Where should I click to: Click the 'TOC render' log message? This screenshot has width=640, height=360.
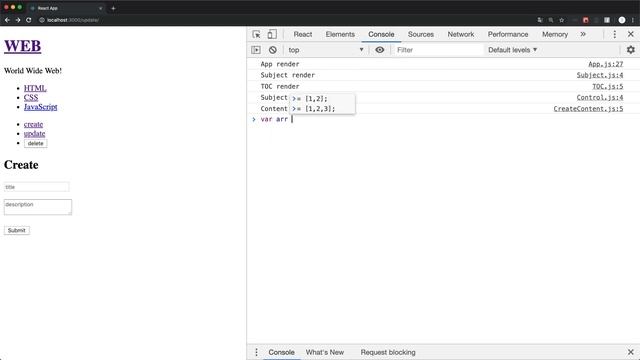pos(280,87)
